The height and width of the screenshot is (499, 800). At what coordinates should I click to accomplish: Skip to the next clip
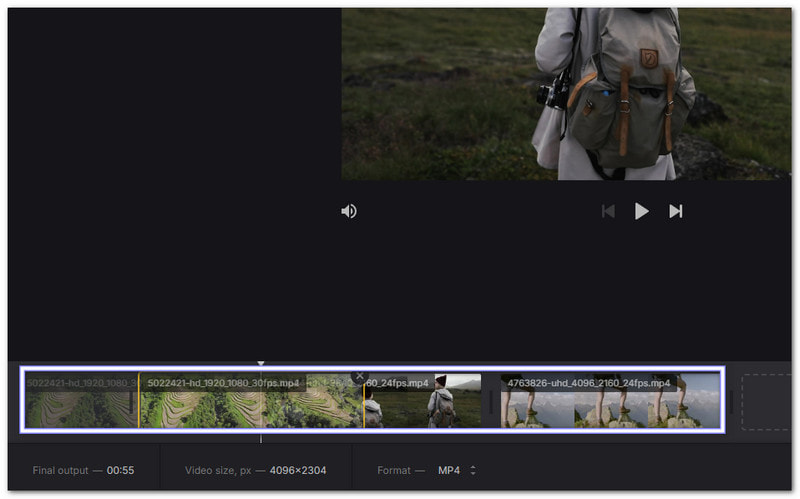click(676, 211)
